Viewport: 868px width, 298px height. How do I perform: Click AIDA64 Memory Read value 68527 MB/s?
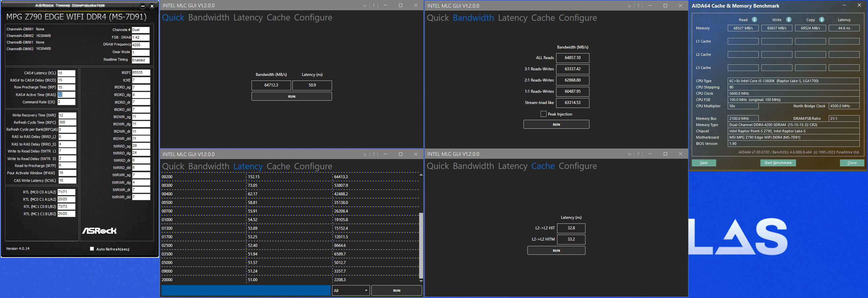743,28
